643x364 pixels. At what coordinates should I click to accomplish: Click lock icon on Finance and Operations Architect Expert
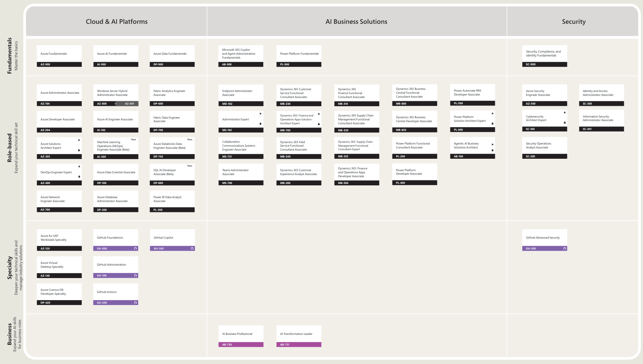[319, 124]
